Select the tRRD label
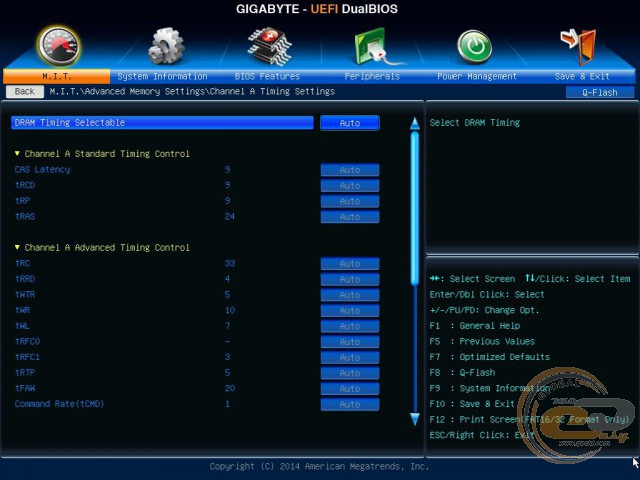 (x=25, y=279)
